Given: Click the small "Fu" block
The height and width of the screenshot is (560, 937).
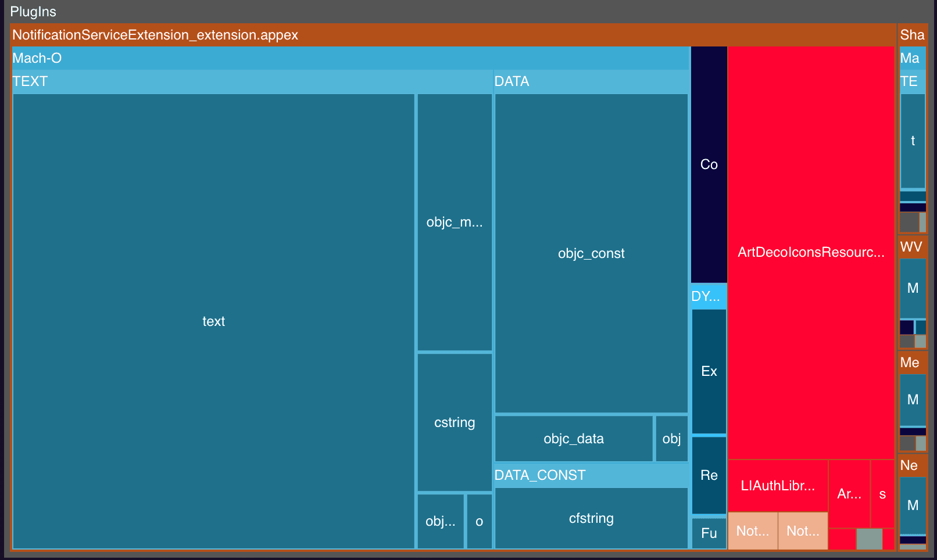Looking at the screenshot, I should tap(709, 533).
